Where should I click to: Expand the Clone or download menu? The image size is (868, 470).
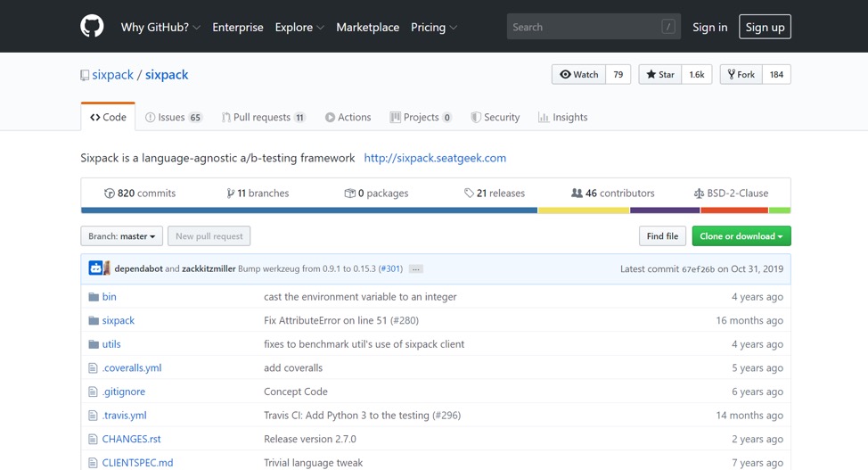coord(741,236)
